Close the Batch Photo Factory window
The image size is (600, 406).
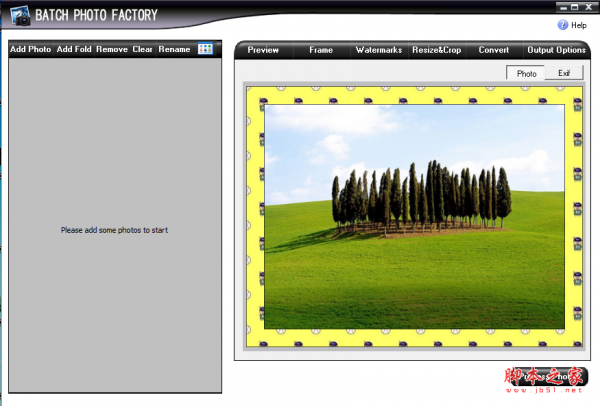click(589, 7)
